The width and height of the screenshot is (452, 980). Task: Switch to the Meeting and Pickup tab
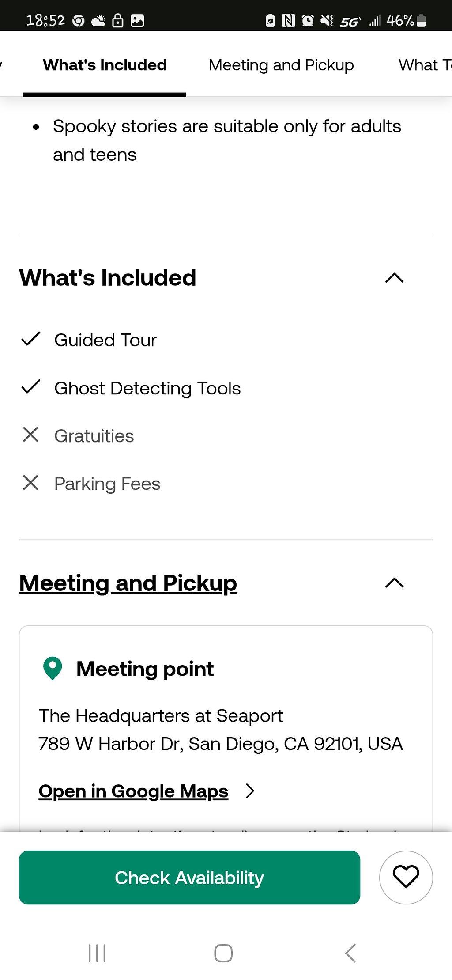point(281,65)
